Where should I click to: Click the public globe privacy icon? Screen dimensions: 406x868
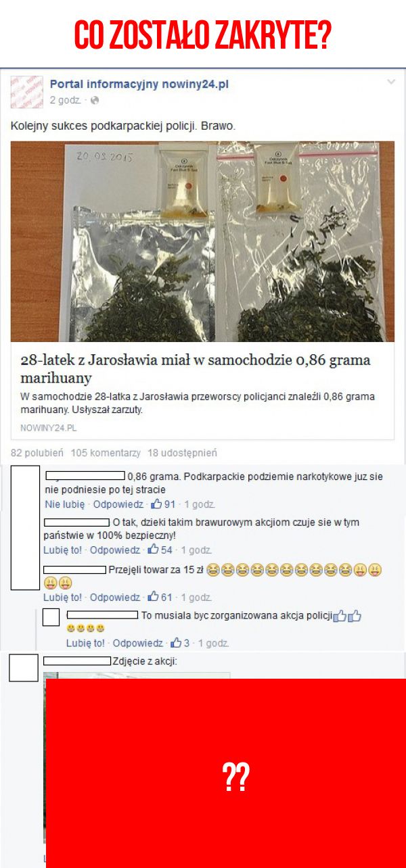point(94,100)
